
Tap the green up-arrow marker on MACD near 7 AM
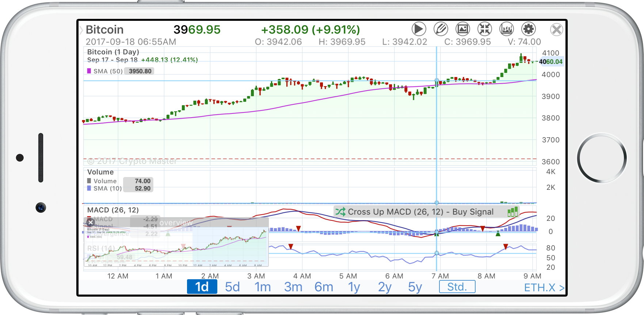click(x=437, y=234)
